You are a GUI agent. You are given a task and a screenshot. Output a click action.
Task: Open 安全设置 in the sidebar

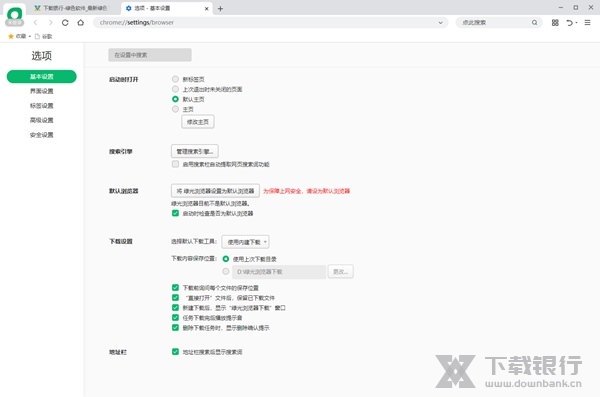pyautogui.click(x=42, y=134)
